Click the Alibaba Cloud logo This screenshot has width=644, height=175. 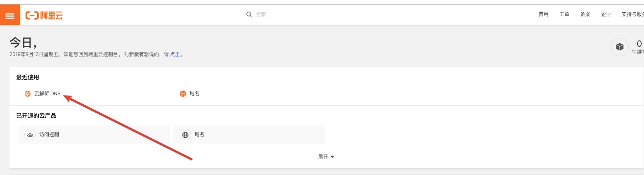click(44, 16)
